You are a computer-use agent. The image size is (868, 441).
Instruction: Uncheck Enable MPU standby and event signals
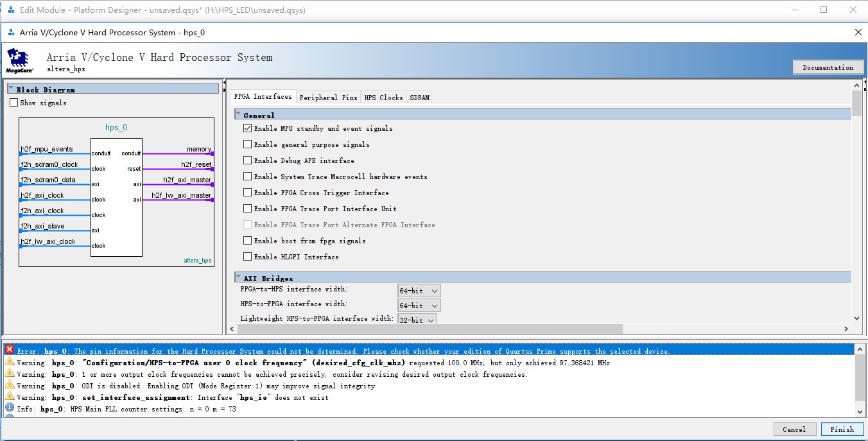coord(247,128)
